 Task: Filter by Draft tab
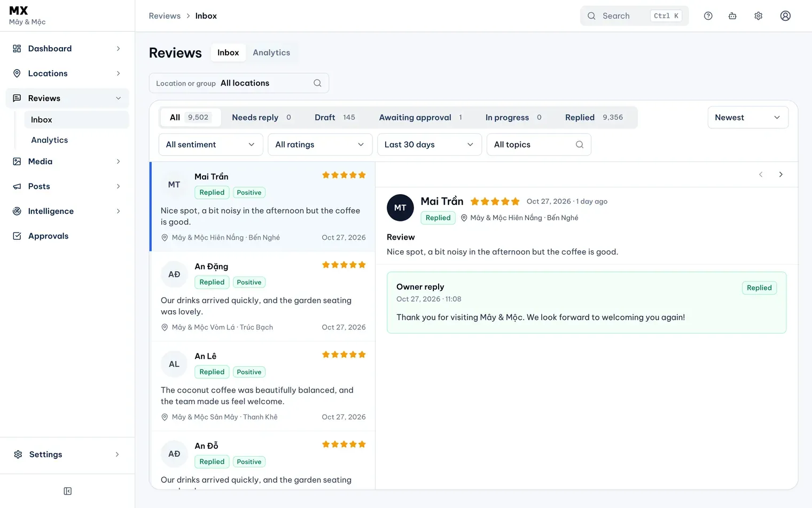click(x=334, y=117)
